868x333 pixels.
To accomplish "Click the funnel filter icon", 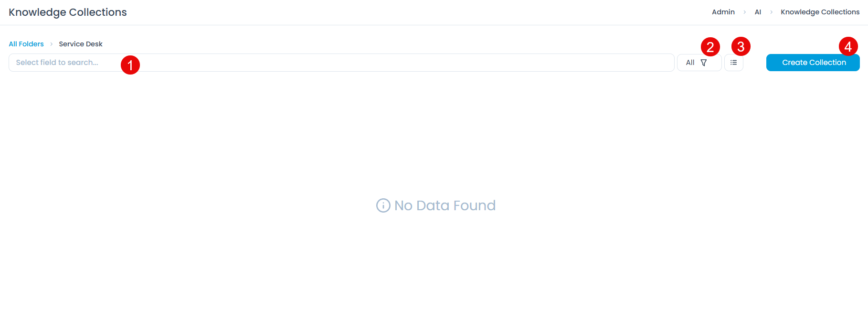I will (x=703, y=63).
